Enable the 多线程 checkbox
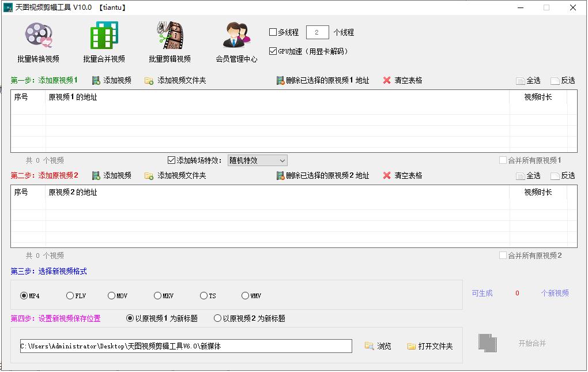This screenshot has width=588, height=372. (x=274, y=32)
